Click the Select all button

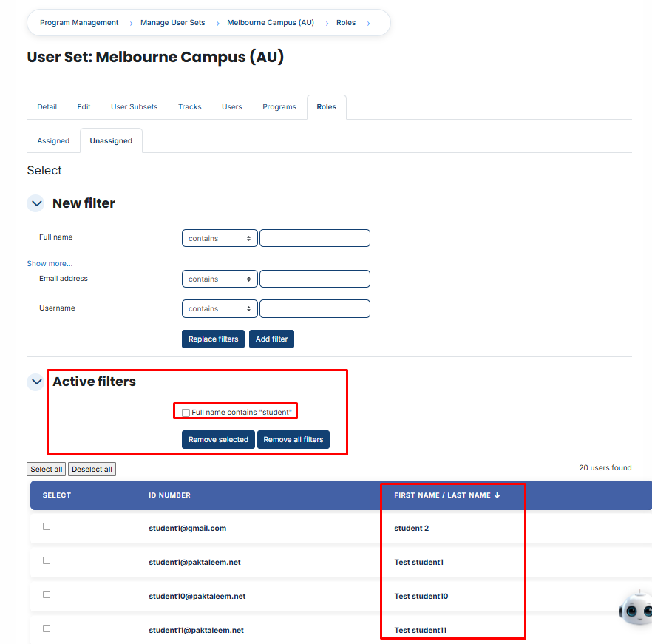coord(46,470)
